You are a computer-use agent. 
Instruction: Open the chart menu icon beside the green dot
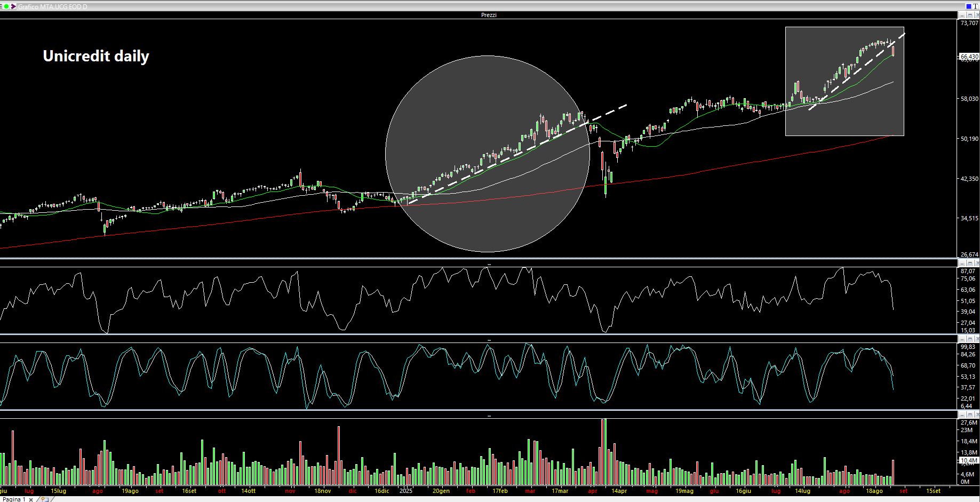2,6
